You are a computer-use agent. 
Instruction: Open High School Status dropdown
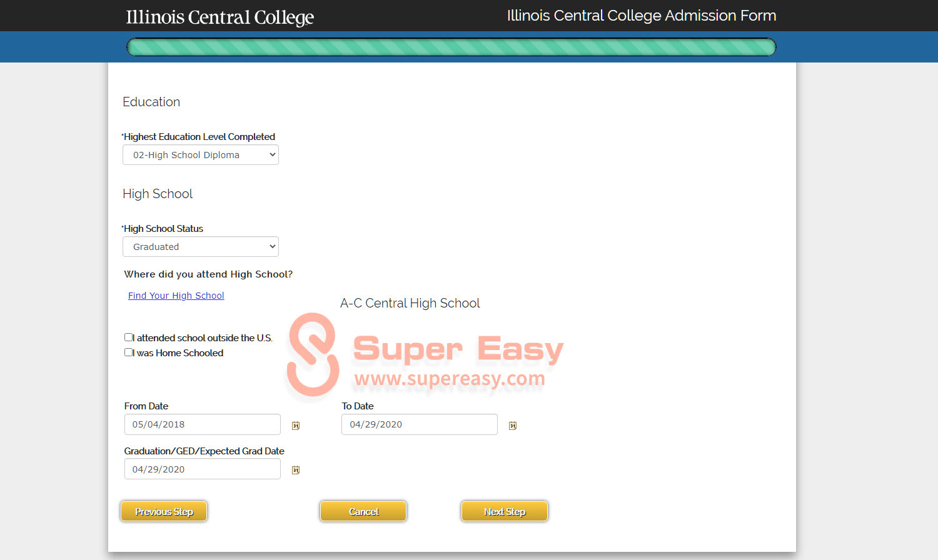click(x=201, y=247)
